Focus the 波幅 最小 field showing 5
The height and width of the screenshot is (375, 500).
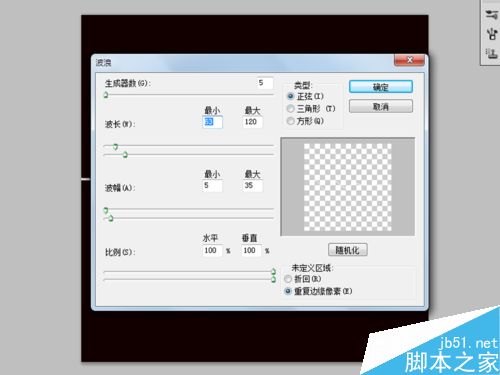click(x=212, y=186)
